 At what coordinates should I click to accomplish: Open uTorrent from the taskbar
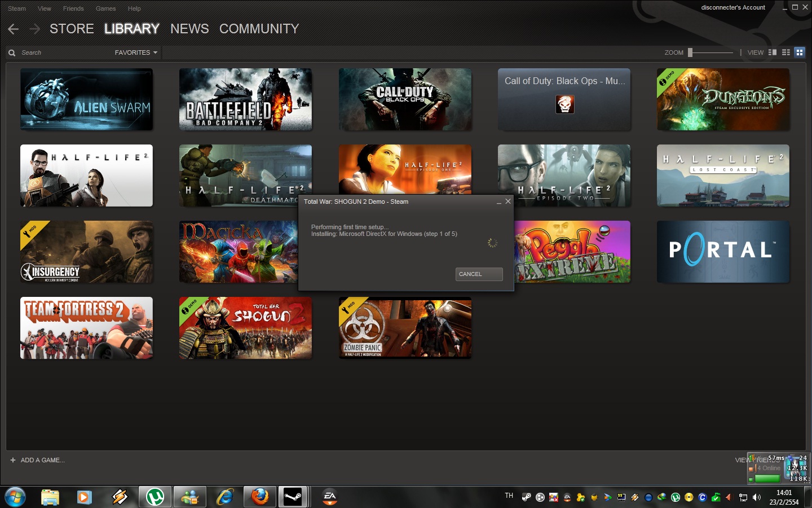click(x=155, y=497)
